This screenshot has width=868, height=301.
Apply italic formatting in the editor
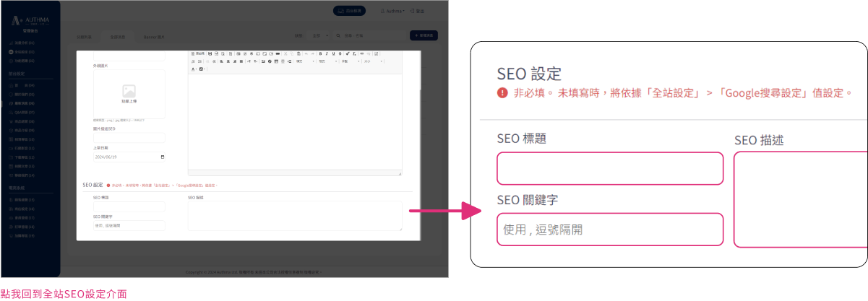pyautogui.click(x=327, y=53)
